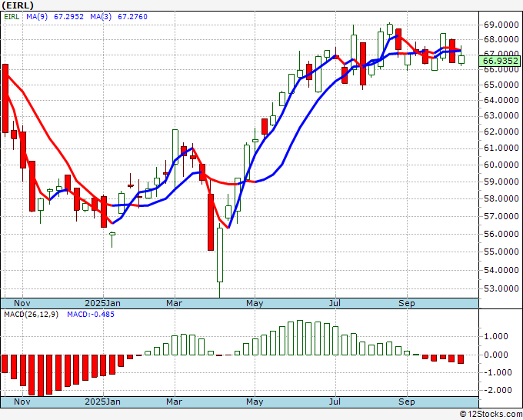This screenshot has height=420, width=523.
Task: Select the 64.0000 price axis label
Action: [x=501, y=100]
